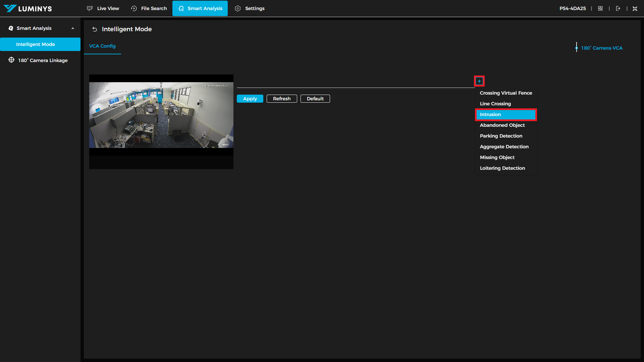Click the back arrow beside Intelligent Mode

95,30
